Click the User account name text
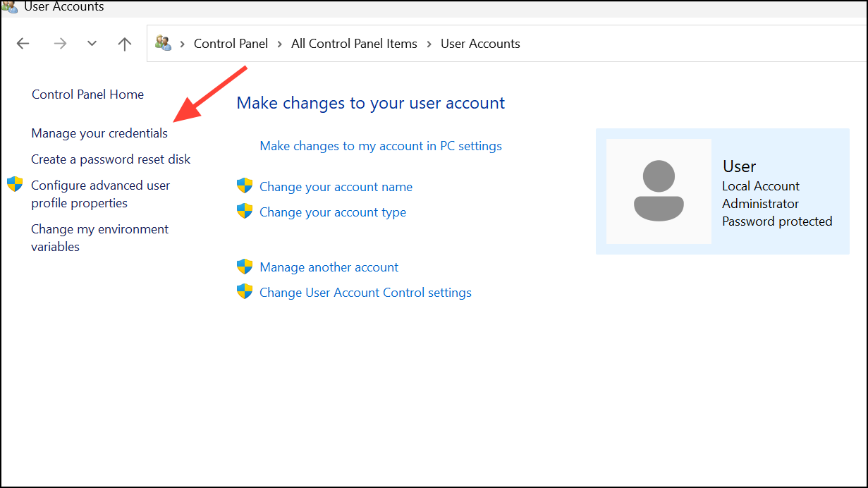Image resolution: width=868 pixels, height=488 pixels. tap(739, 166)
